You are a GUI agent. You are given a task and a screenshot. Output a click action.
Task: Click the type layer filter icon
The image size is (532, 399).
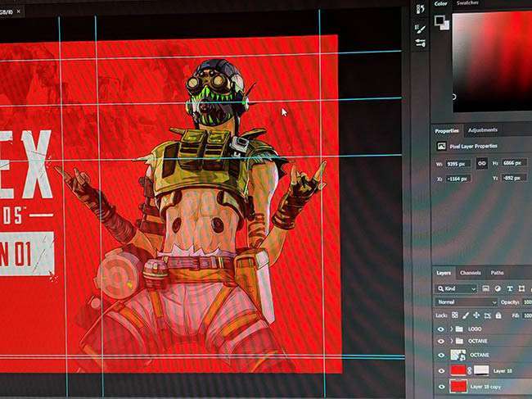tap(510, 288)
